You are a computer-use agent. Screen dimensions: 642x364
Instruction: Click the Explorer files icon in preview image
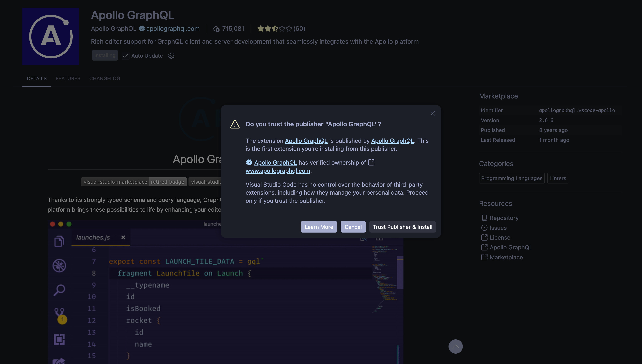coord(59,241)
